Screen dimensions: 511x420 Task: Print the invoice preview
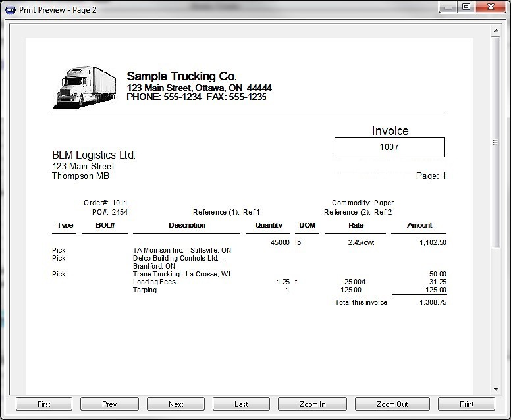[466, 404]
